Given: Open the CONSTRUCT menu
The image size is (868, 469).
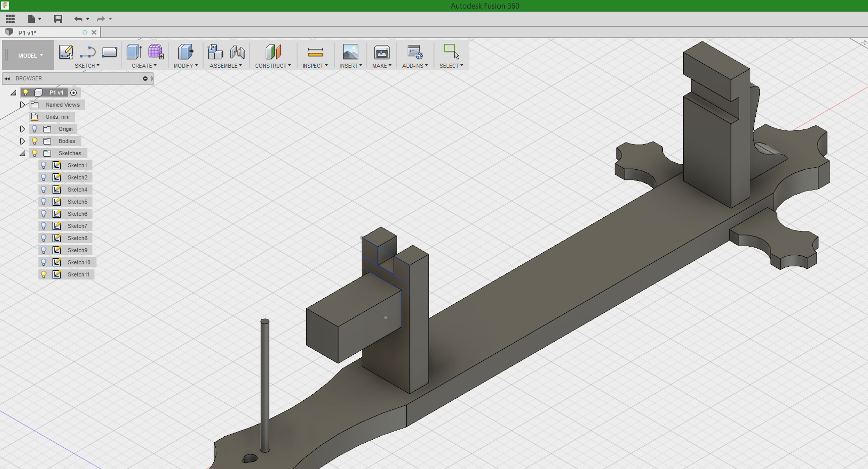Looking at the screenshot, I should [273, 66].
